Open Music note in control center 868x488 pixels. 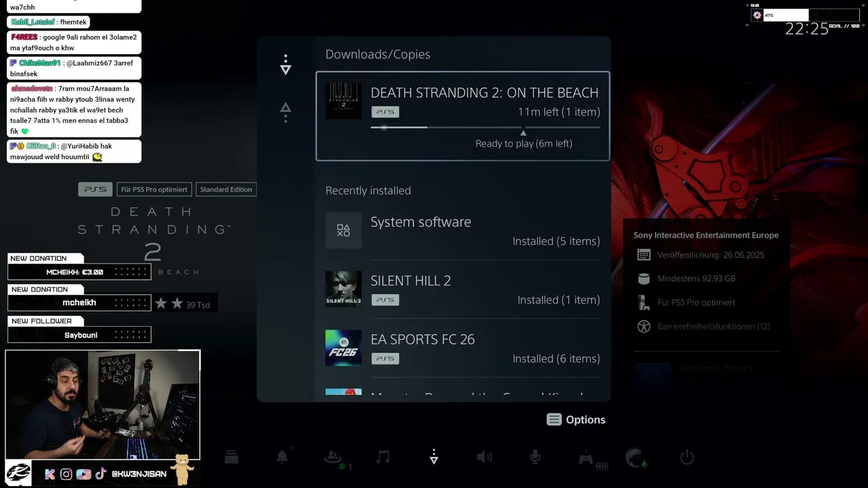tap(383, 457)
